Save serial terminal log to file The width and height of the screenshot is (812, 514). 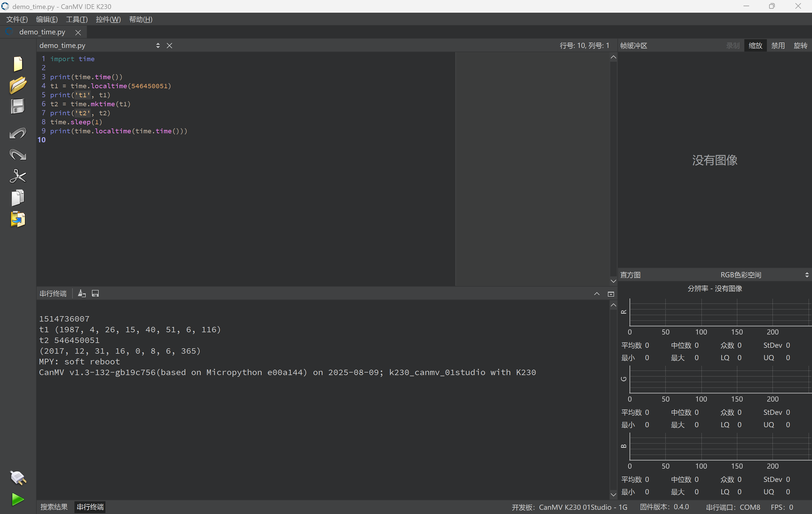pos(95,293)
